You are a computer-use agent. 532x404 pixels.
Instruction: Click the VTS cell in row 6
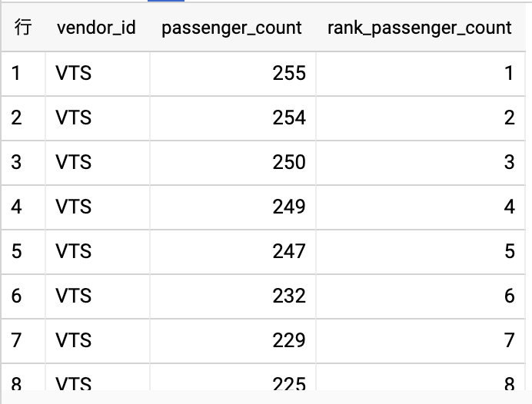click(x=74, y=296)
